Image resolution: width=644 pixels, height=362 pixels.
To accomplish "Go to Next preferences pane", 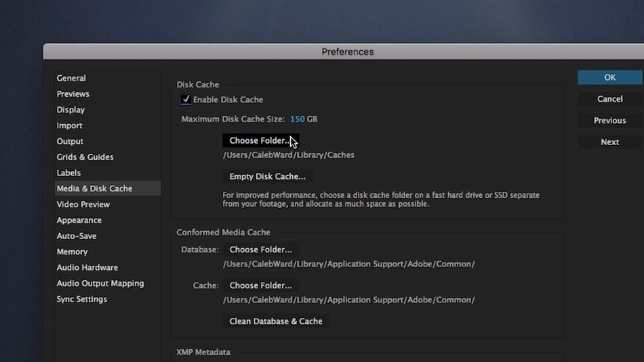I will 609,142.
